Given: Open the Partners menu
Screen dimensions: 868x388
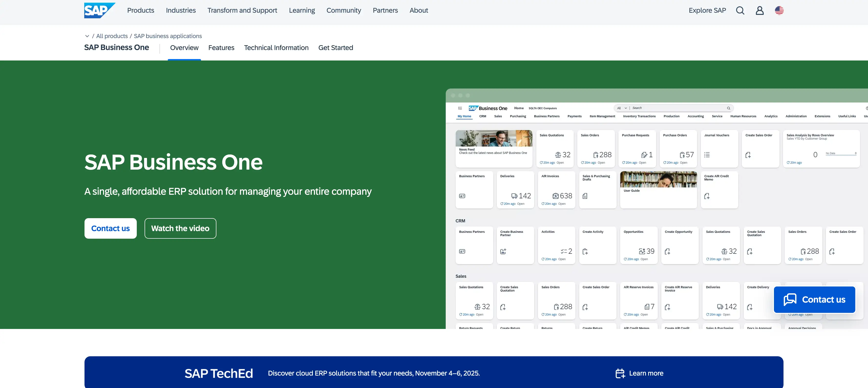Looking at the screenshot, I should click(385, 10).
